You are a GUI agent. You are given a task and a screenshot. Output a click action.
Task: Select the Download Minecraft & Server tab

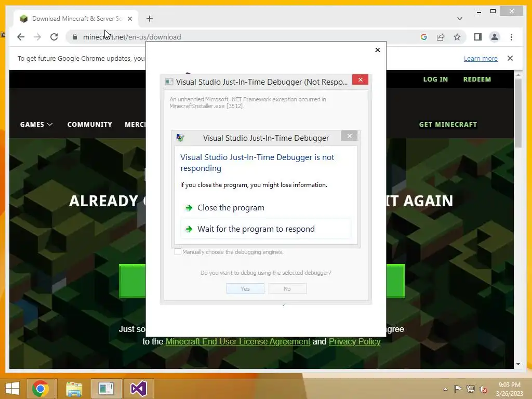pos(76,19)
